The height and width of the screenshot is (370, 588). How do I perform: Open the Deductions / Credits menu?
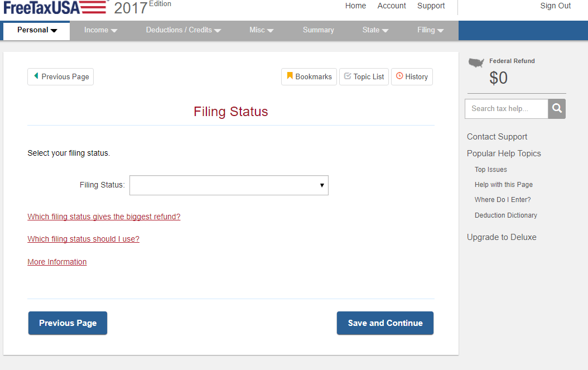click(184, 30)
